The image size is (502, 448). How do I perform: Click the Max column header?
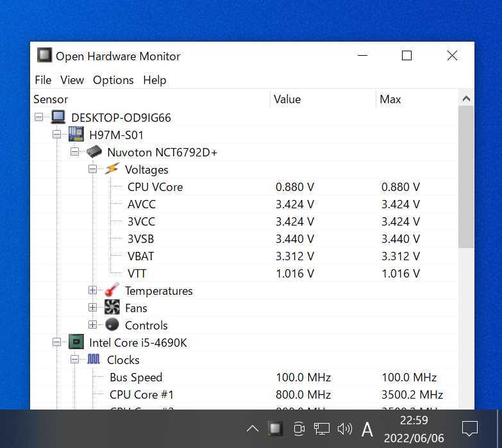point(417,99)
